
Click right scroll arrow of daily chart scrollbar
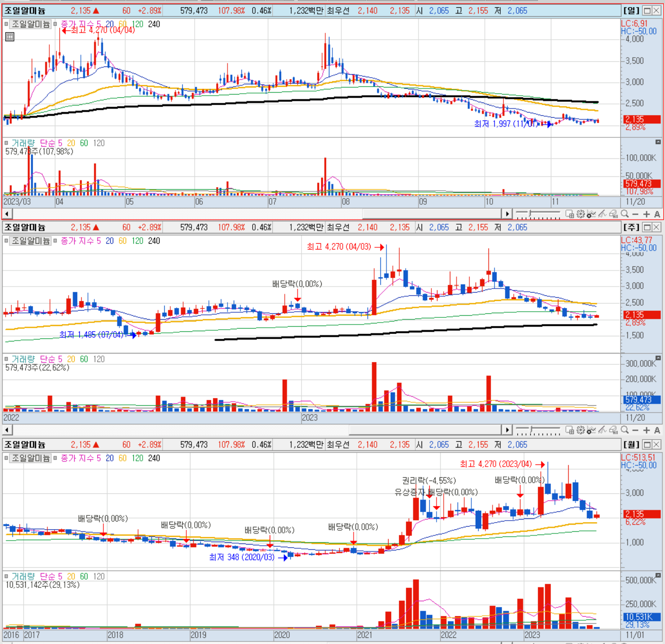point(507,213)
